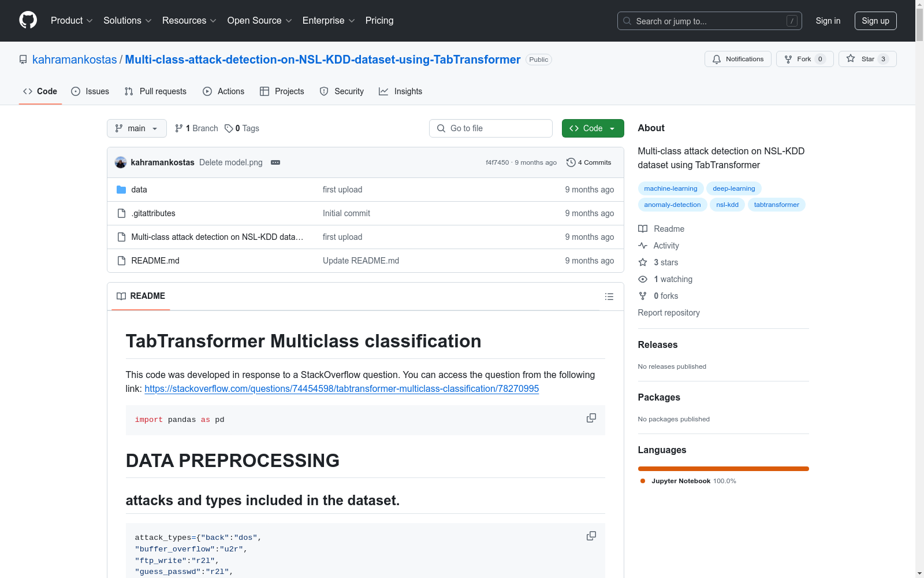Open the Packages heading link
Viewport: 924px width, 578px height.
click(x=659, y=397)
